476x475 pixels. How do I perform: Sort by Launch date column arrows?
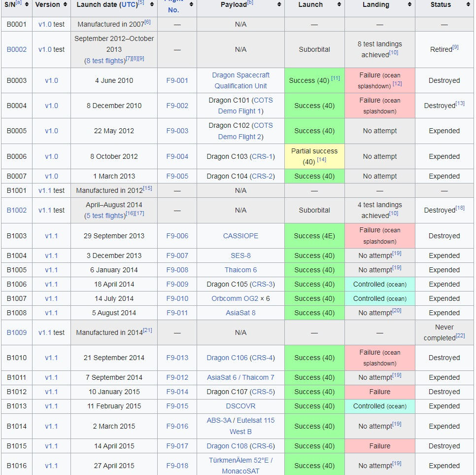pyautogui.click(x=152, y=4)
